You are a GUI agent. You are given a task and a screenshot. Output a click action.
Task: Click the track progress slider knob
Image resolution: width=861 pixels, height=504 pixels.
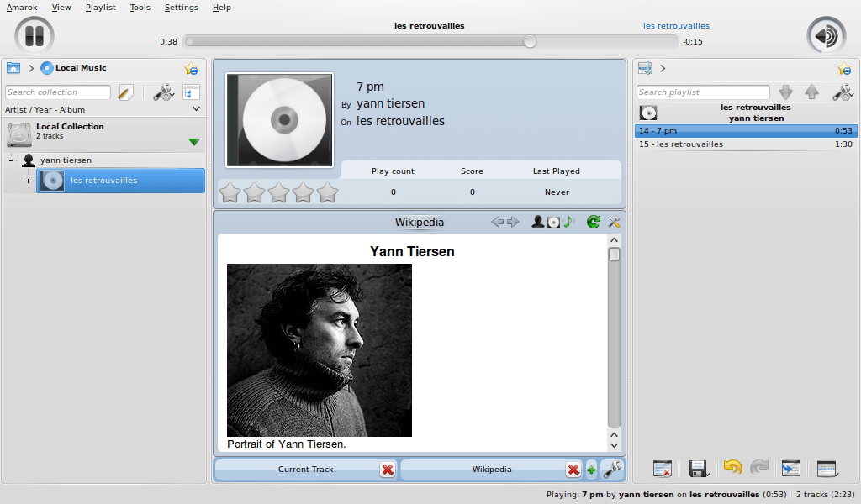(x=530, y=41)
